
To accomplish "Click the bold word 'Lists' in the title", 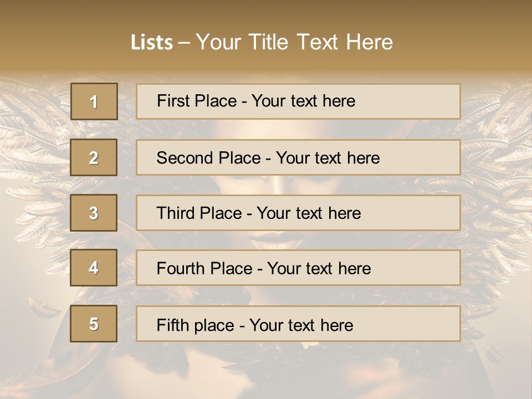I will (151, 42).
